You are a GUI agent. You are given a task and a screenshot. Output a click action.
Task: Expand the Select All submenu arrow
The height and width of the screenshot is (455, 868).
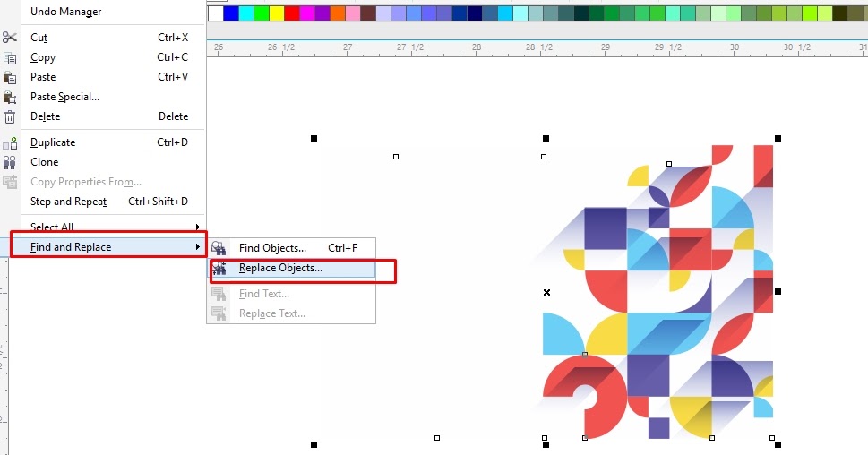click(x=198, y=227)
